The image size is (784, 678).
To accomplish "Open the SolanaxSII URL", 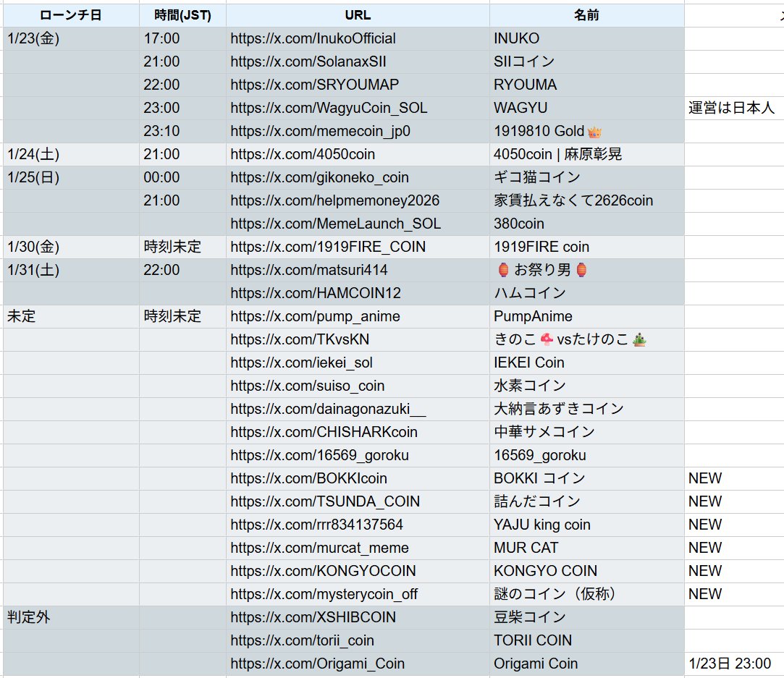I will 308,62.
